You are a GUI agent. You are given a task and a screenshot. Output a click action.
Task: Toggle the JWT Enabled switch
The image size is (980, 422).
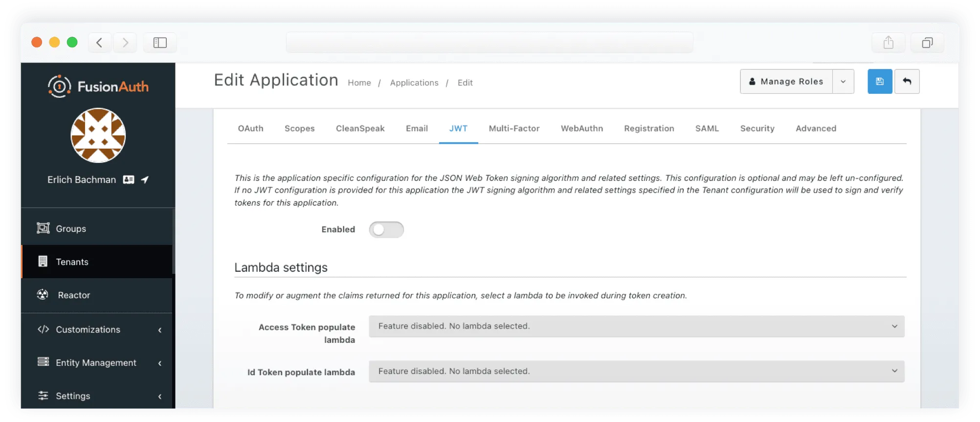[386, 230]
